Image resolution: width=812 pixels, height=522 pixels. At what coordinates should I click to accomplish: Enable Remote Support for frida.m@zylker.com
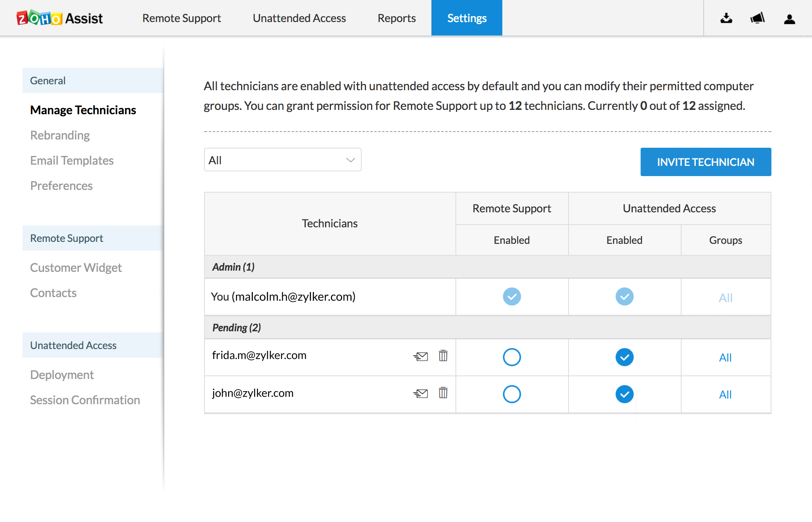(x=511, y=357)
